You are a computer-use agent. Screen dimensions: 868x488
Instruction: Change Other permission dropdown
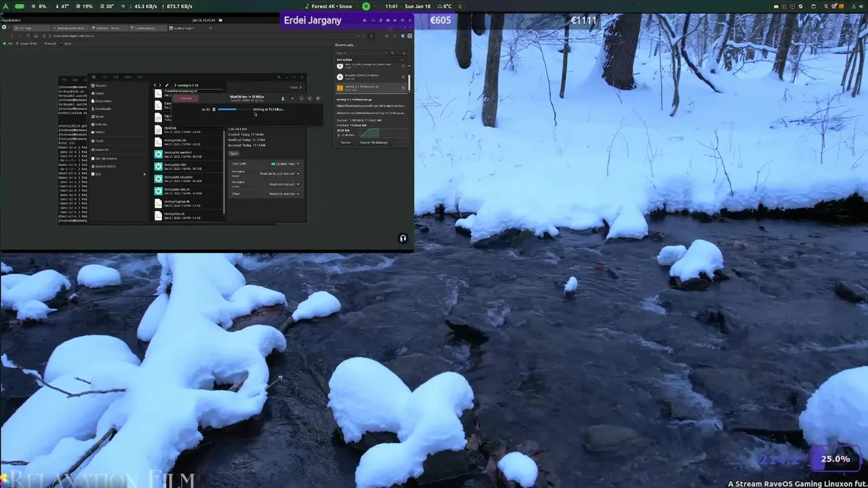tap(284, 194)
